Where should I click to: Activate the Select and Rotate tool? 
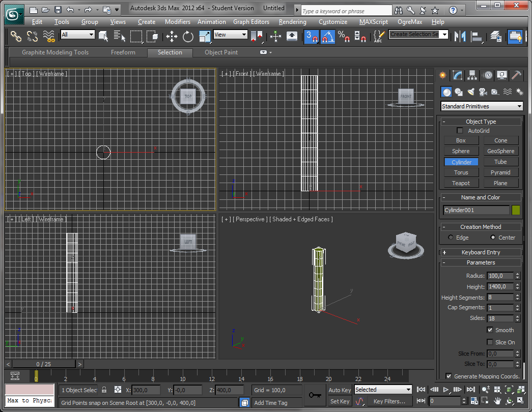click(x=188, y=36)
